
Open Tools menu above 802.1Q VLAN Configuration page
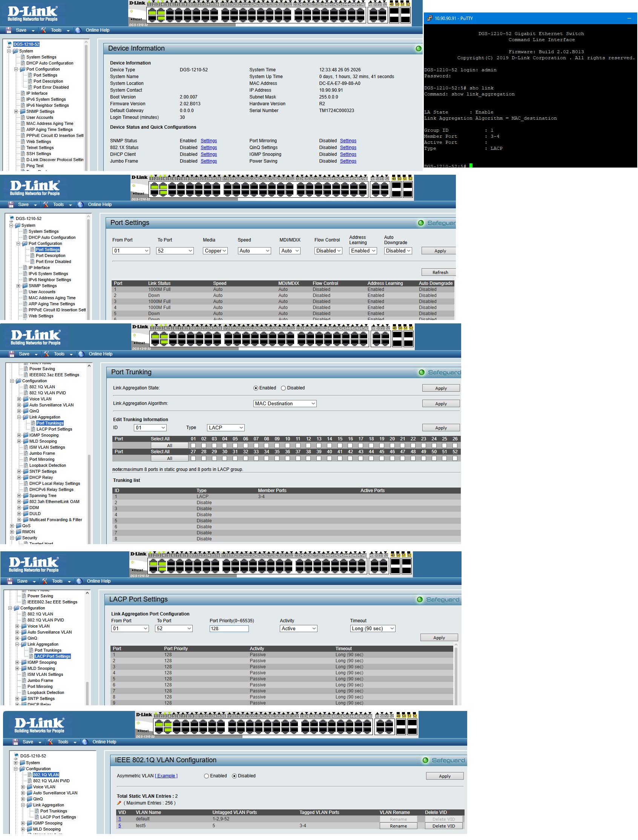[63, 742]
